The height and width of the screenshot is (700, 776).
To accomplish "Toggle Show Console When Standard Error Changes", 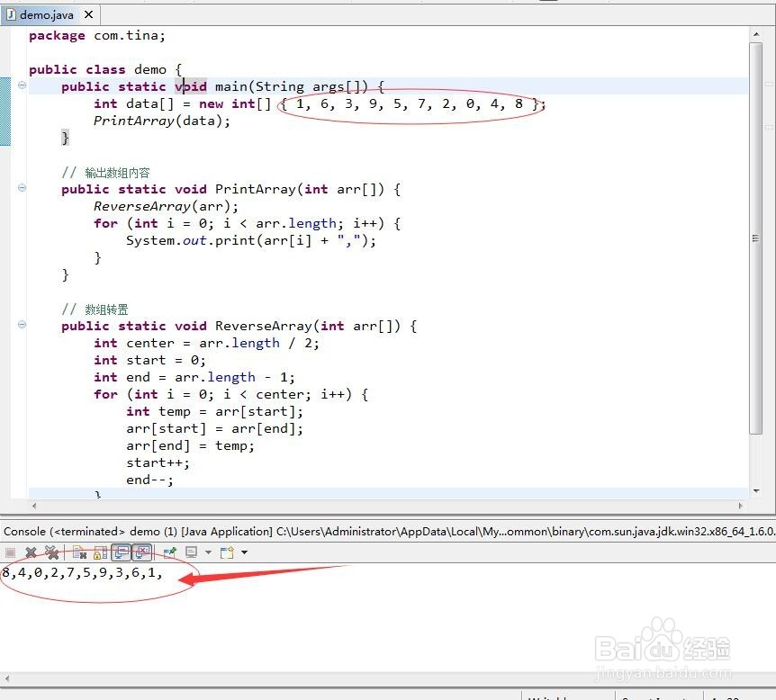I will (x=141, y=552).
